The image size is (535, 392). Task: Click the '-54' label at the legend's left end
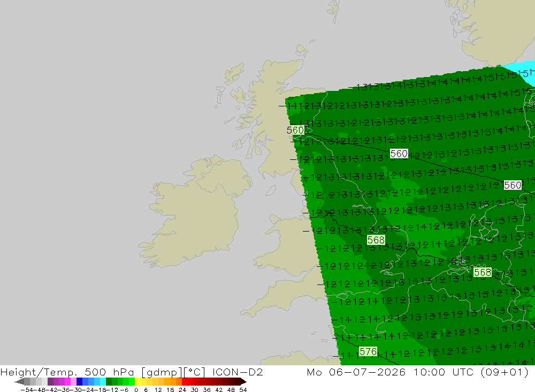[27, 390]
